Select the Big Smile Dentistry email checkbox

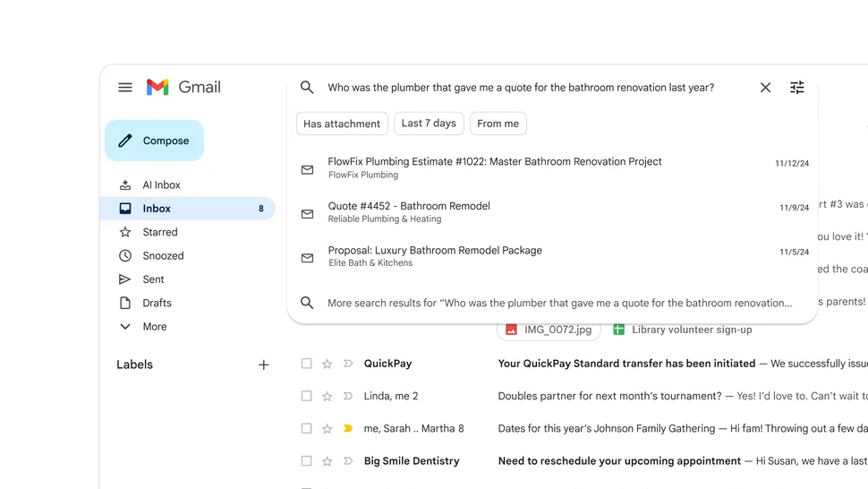tap(306, 460)
